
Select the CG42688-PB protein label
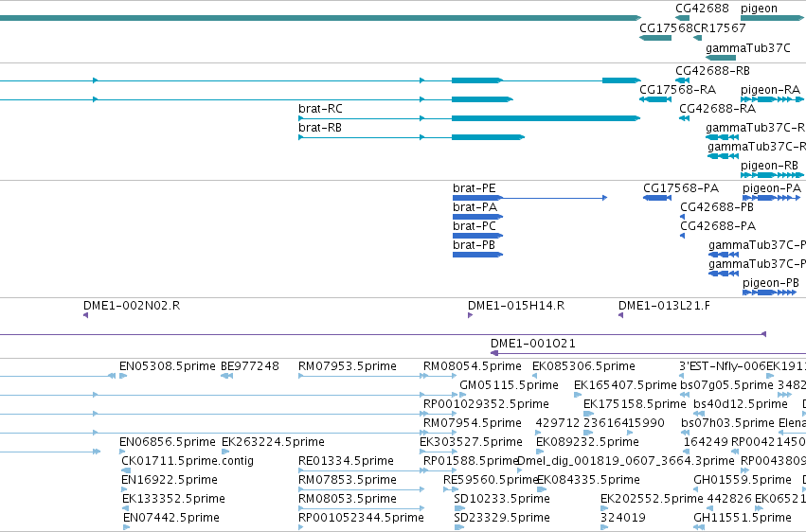coord(717,207)
